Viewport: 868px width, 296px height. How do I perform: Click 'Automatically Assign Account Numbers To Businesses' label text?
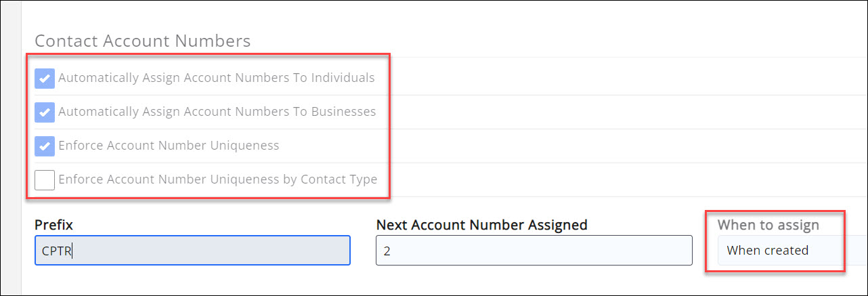tap(217, 112)
